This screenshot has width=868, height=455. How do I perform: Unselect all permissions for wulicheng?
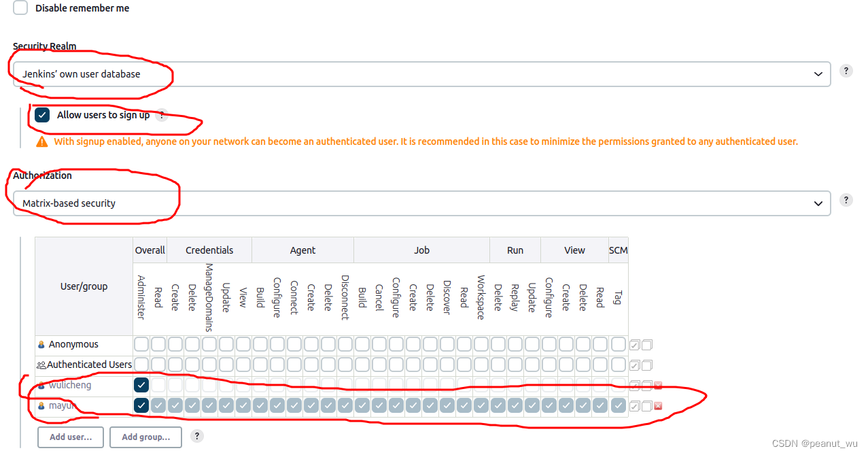click(646, 386)
